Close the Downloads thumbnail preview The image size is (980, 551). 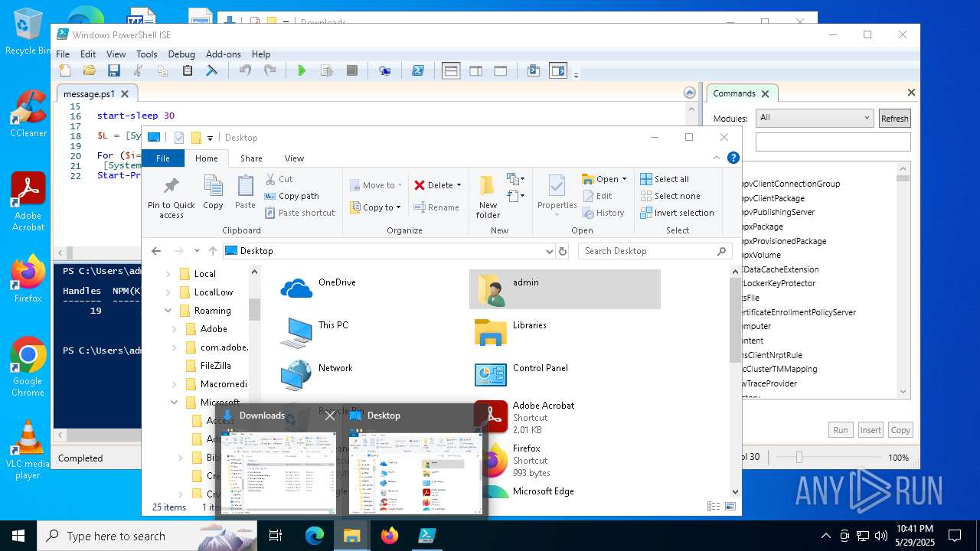tap(330, 416)
